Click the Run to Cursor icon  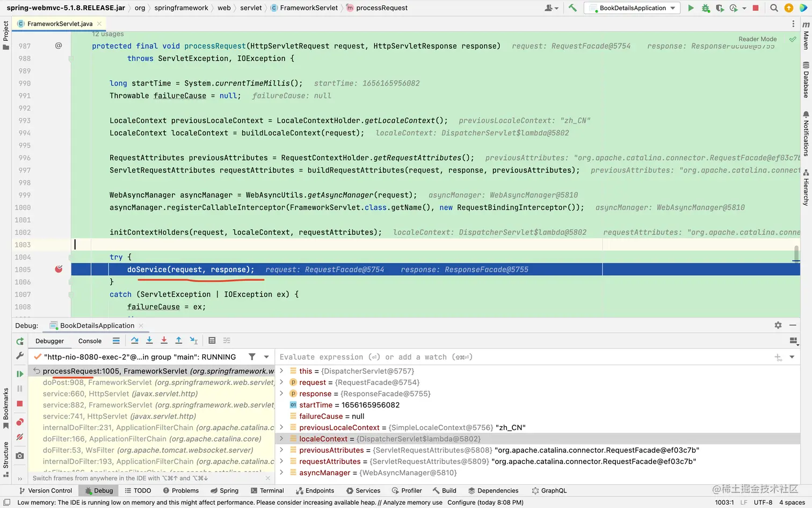[x=194, y=341]
